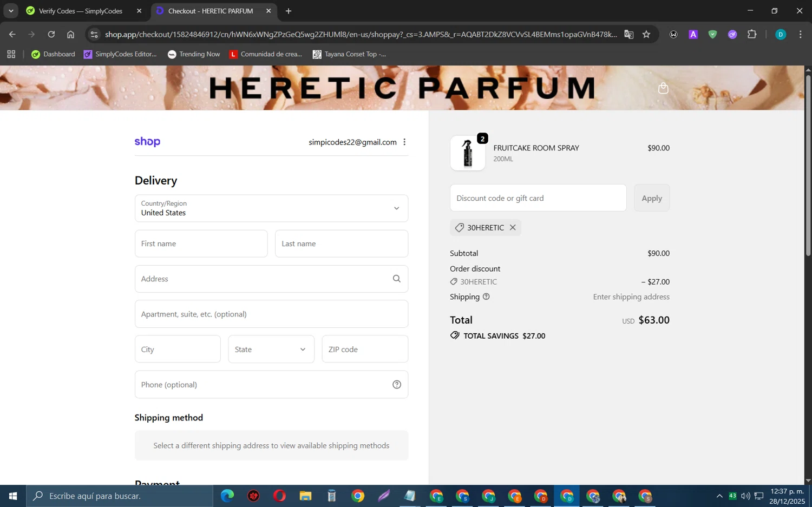This screenshot has height=507, width=812.
Task: Open Dashboard bookmark
Action: coord(53,54)
